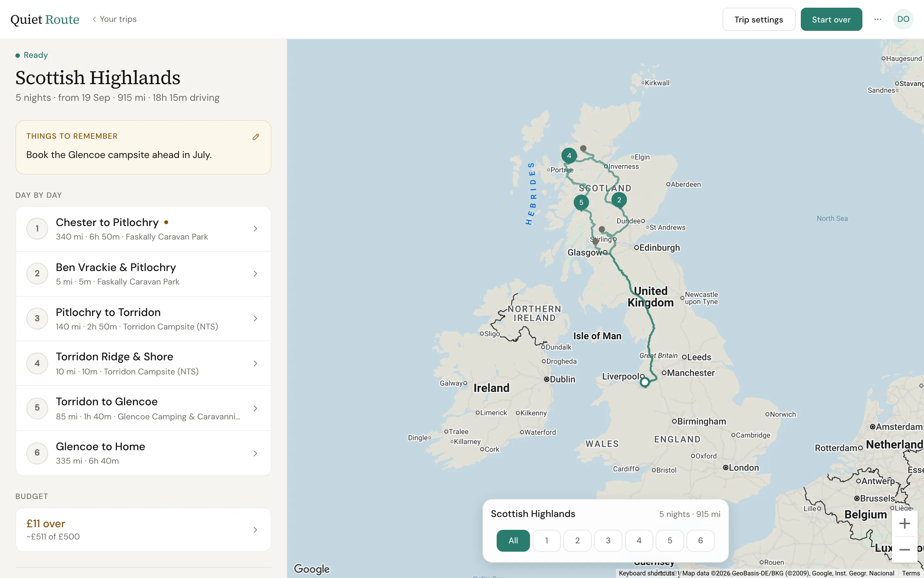Expand day 5 Torridon to Glencoe chevron

click(255, 408)
